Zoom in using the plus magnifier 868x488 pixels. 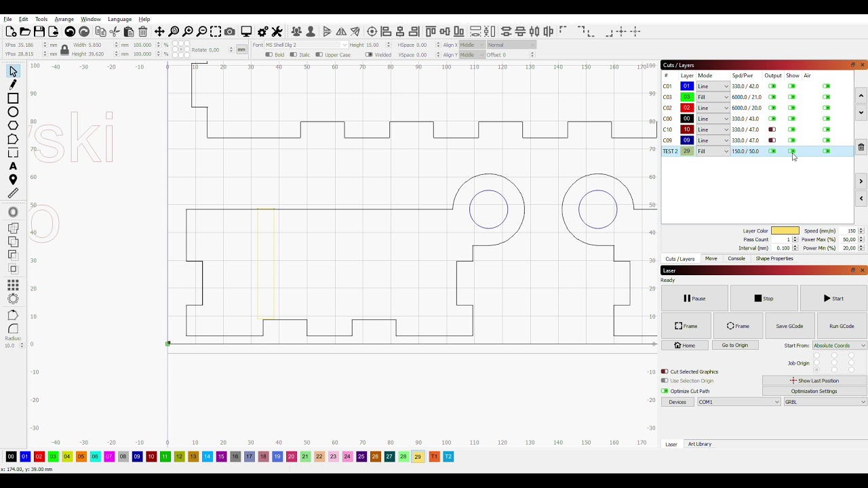[x=188, y=31]
